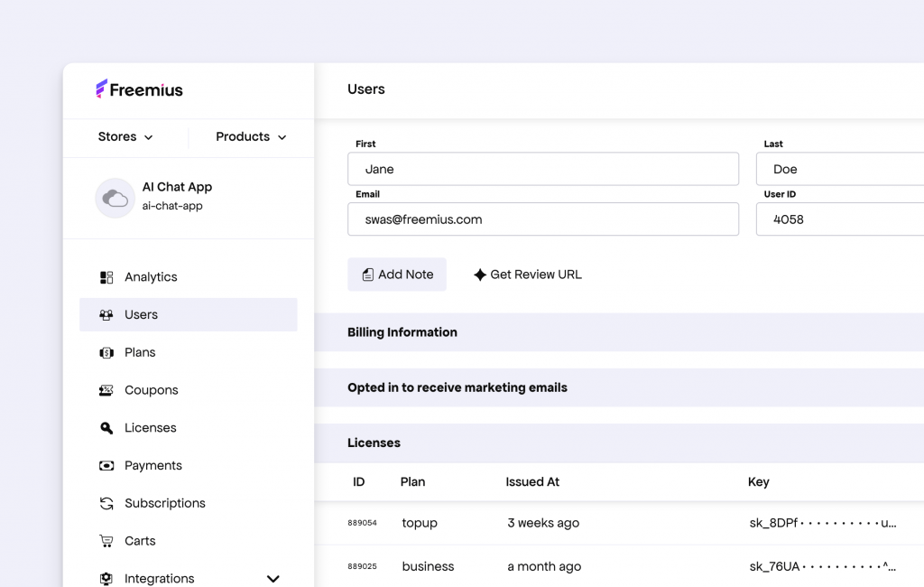The height and width of the screenshot is (587, 924).
Task: Open the Products dropdown menu
Action: [x=249, y=136]
